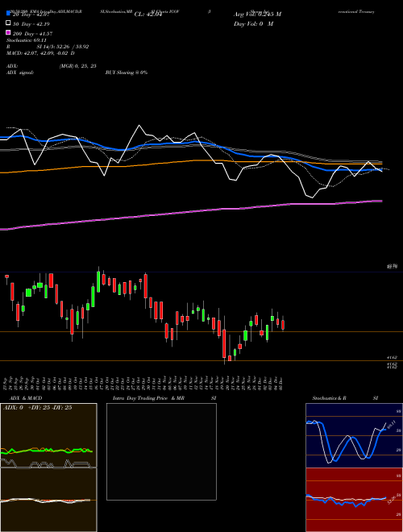Click the 'MACD: 42.07, 42.09, -0.02 D' line
403x532 pixels.
[x=41, y=53]
